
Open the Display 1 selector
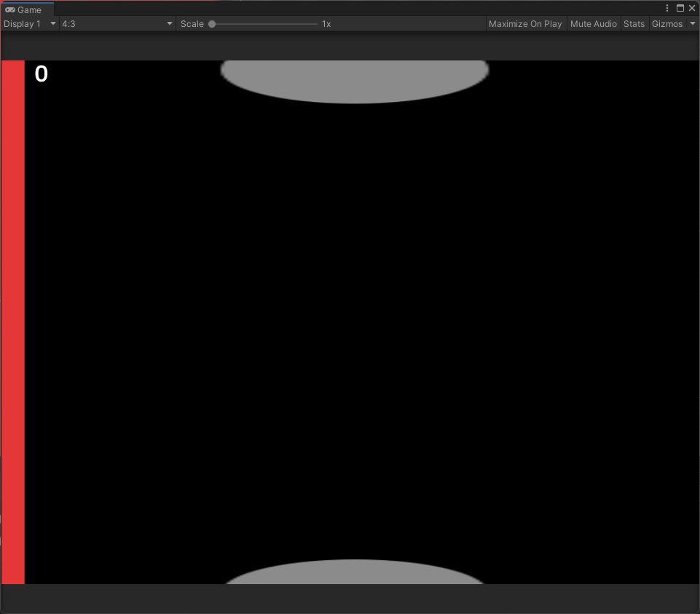[29, 23]
